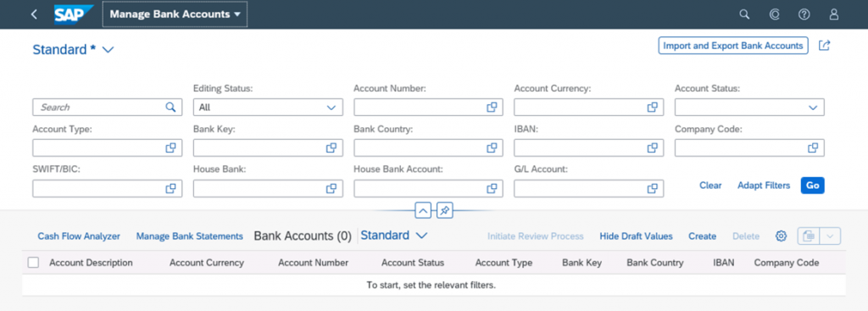Open table settings gear icon

point(781,236)
